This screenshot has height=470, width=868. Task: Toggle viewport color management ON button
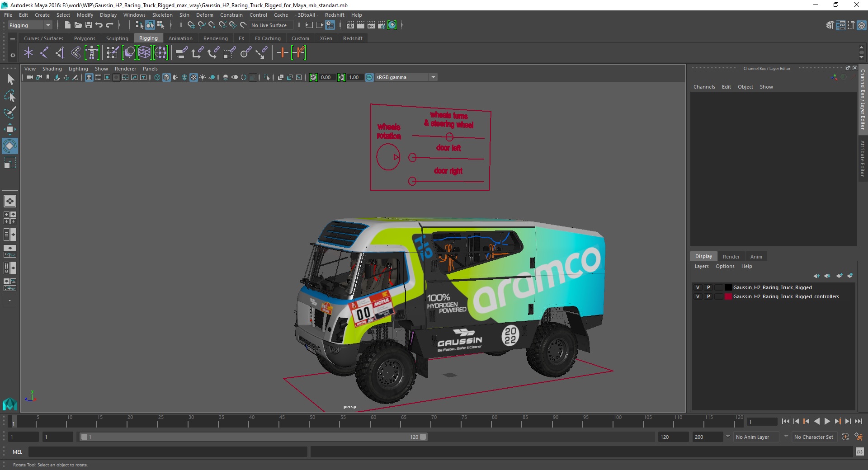point(369,77)
